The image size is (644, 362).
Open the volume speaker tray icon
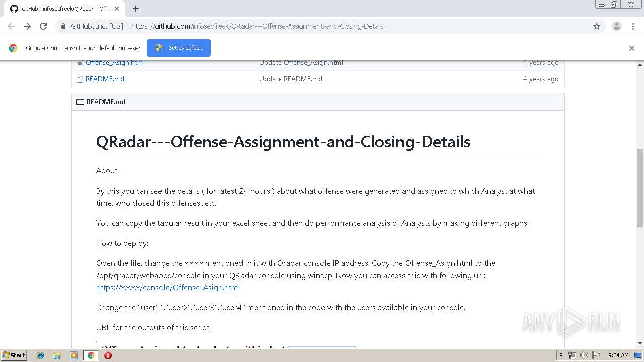(584, 355)
